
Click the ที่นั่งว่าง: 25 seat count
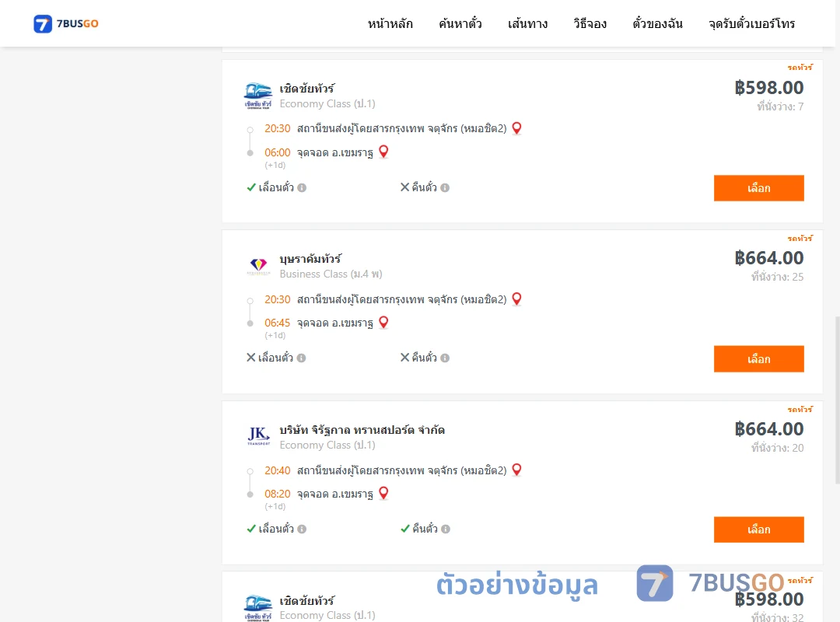pos(777,277)
